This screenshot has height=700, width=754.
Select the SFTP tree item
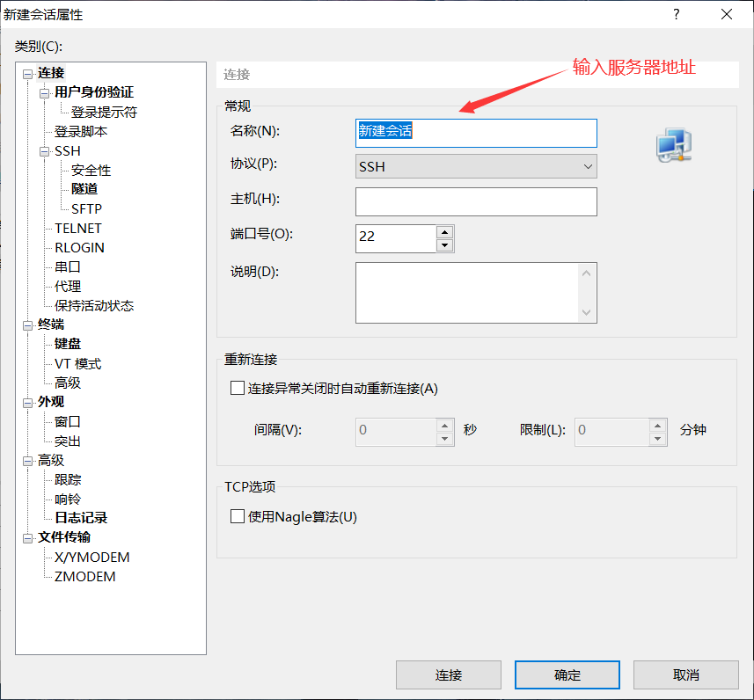click(x=86, y=208)
